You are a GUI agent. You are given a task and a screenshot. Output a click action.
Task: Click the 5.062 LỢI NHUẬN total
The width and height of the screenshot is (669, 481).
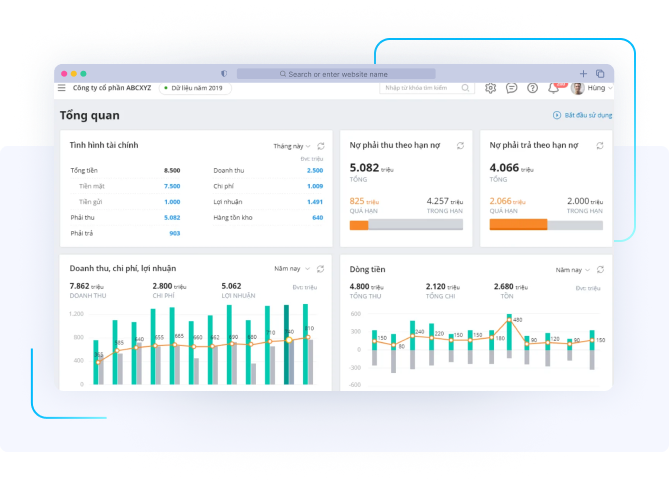point(231,286)
